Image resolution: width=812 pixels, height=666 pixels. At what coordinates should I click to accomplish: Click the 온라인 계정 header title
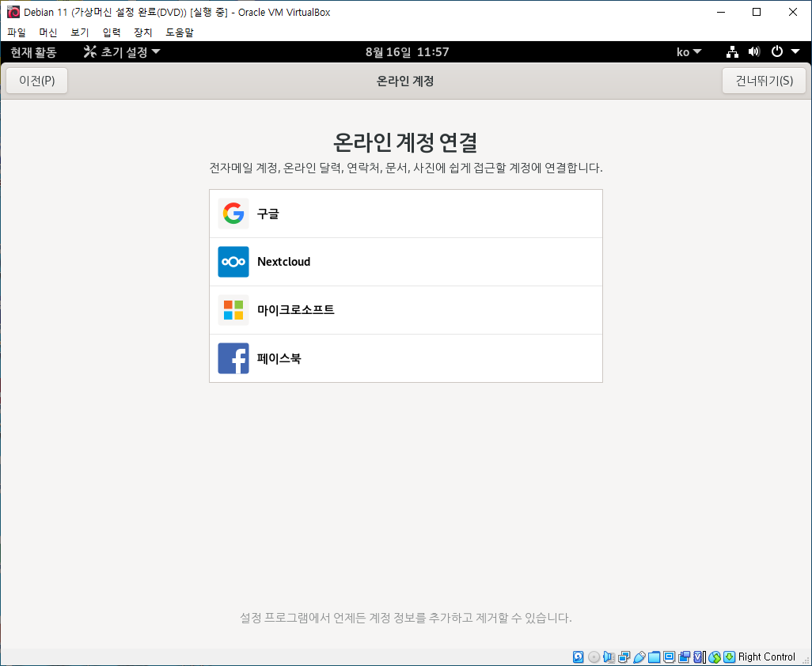pyautogui.click(x=405, y=81)
